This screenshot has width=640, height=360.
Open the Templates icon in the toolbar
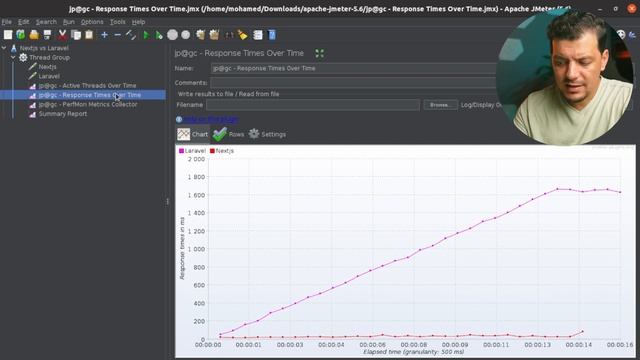pos(21,35)
